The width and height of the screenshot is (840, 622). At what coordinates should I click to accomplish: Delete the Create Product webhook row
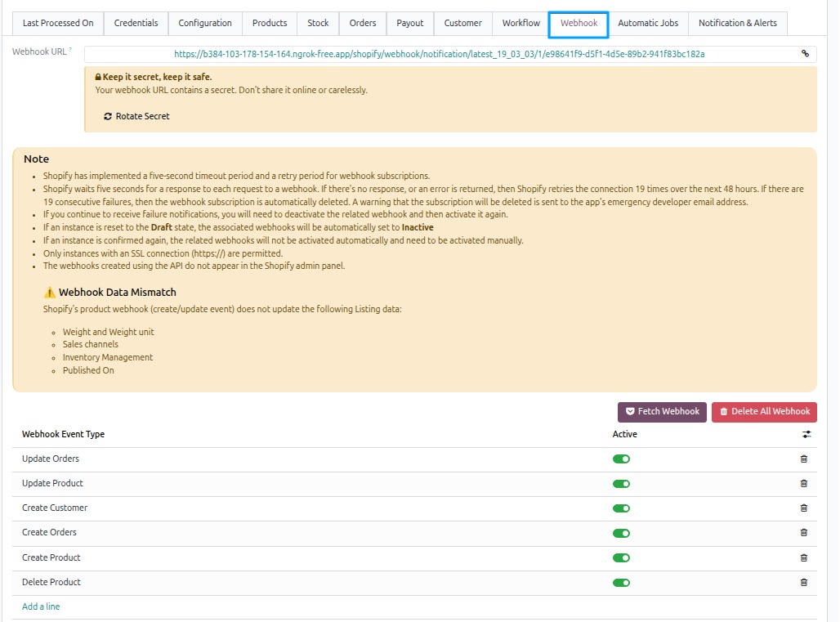pos(803,557)
